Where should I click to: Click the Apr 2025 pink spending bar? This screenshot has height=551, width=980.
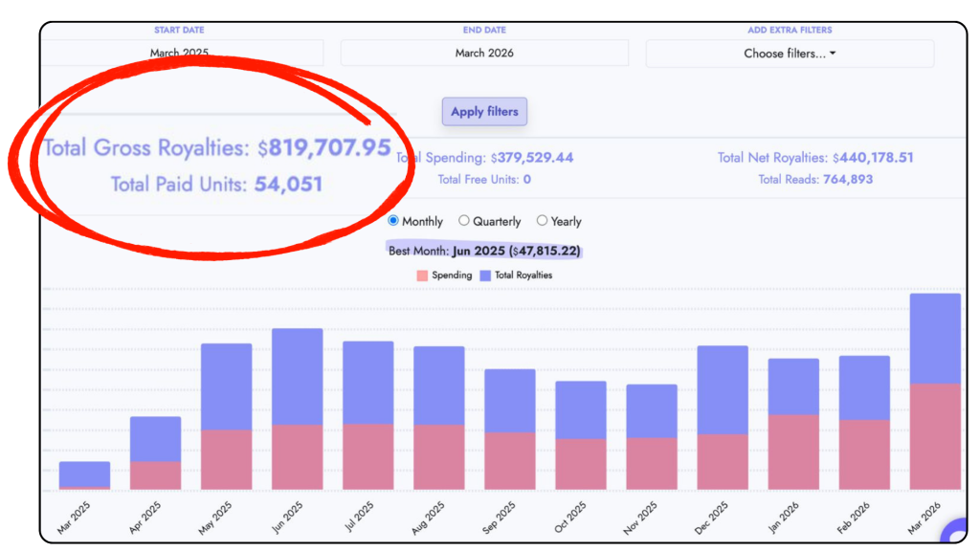(x=156, y=475)
